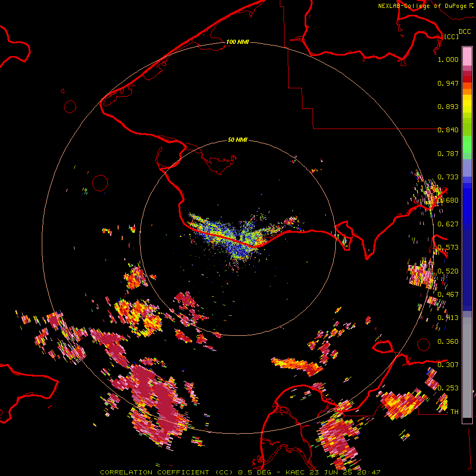Select the 0.787 scale value
The image size is (476, 476).
click(x=448, y=153)
